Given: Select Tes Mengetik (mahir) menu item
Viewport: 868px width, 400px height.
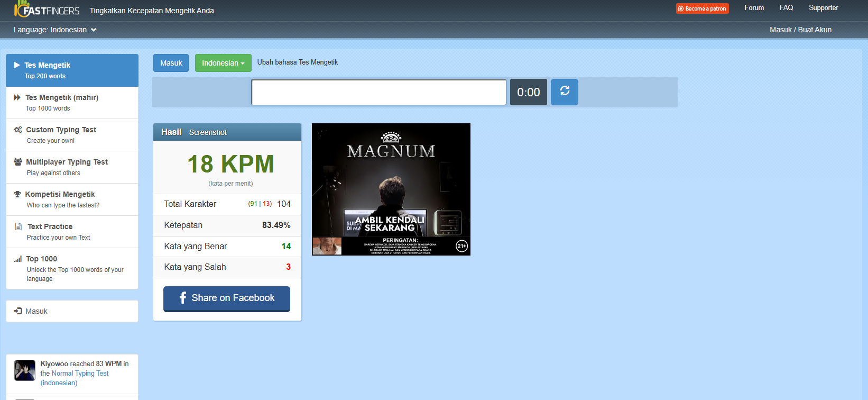Looking at the screenshot, I should point(72,103).
